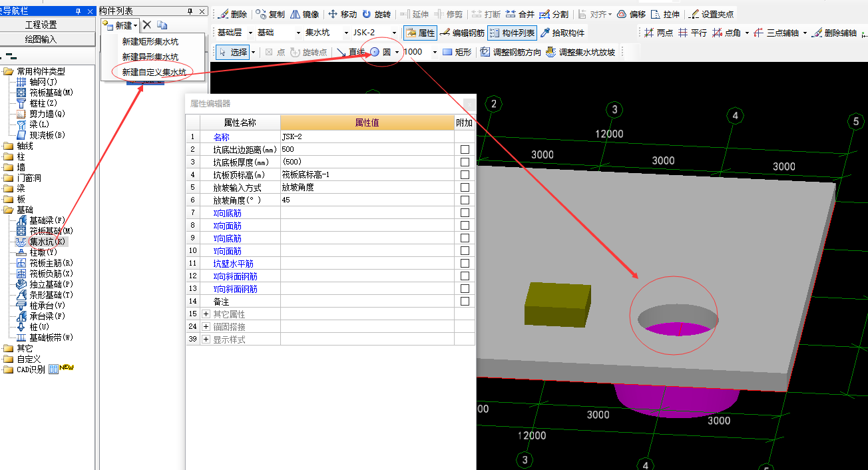Select the 矩形 (rectangle) draw tool
The height and width of the screenshot is (470, 868).
click(x=457, y=52)
